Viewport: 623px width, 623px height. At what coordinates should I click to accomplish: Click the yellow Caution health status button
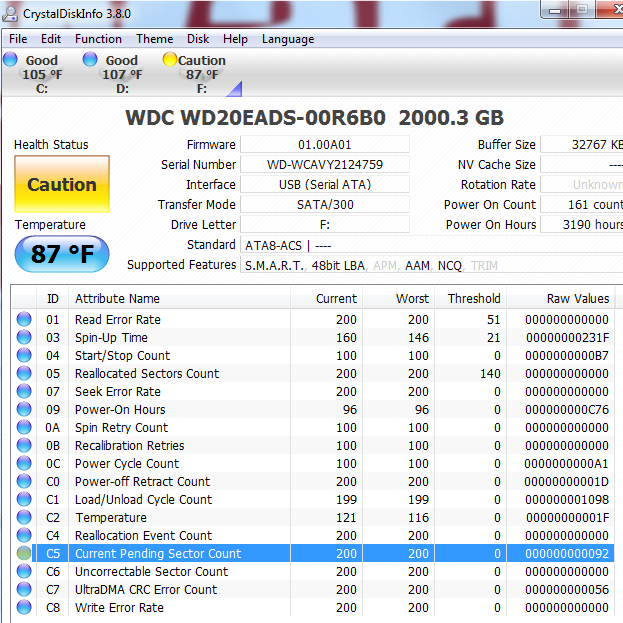[62, 184]
